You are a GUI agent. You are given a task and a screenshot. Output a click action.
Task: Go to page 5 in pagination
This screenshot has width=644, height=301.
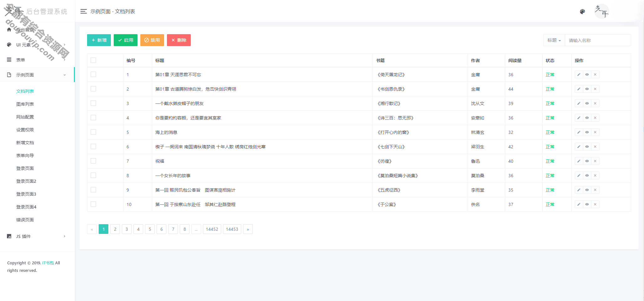point(150,229)
